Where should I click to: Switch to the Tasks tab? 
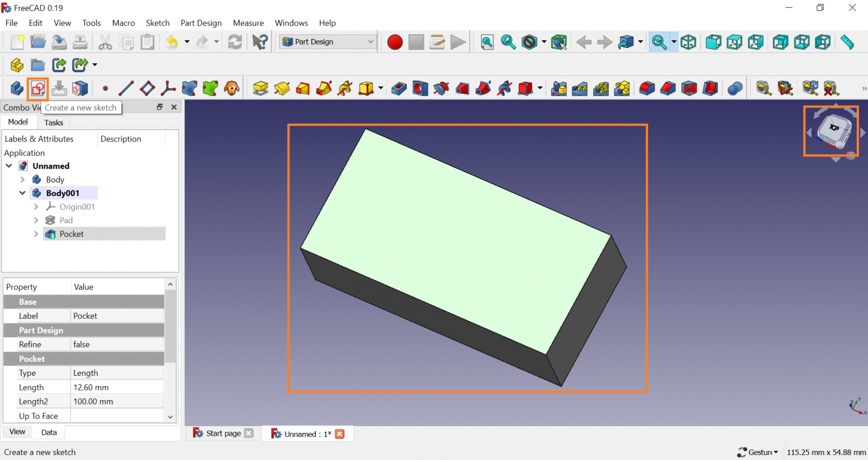coord(54,123)
